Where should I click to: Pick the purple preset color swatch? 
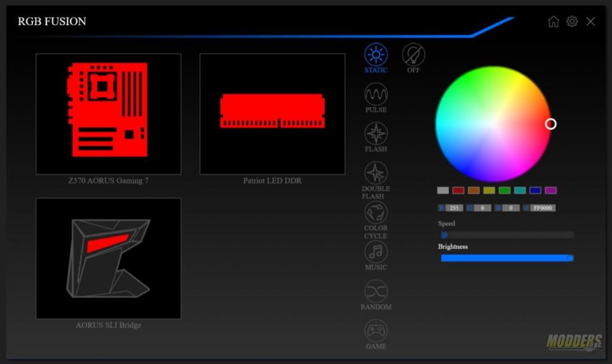[549, 190]
